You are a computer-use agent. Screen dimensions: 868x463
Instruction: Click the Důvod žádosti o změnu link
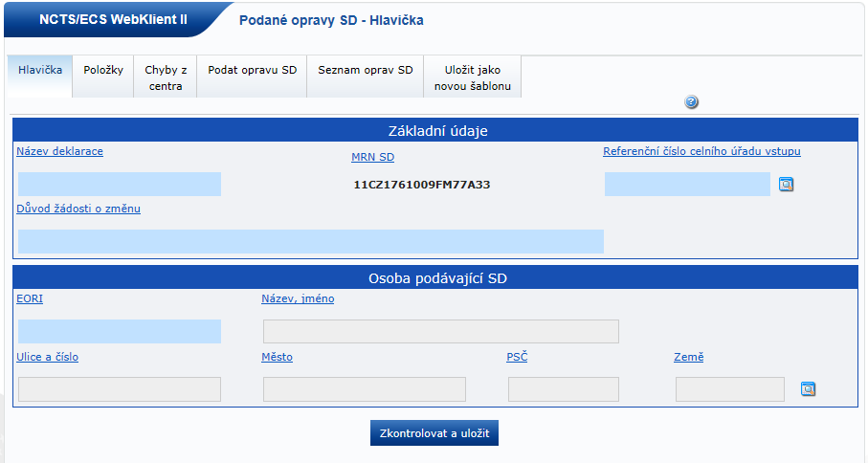click(x=78, y=209)
